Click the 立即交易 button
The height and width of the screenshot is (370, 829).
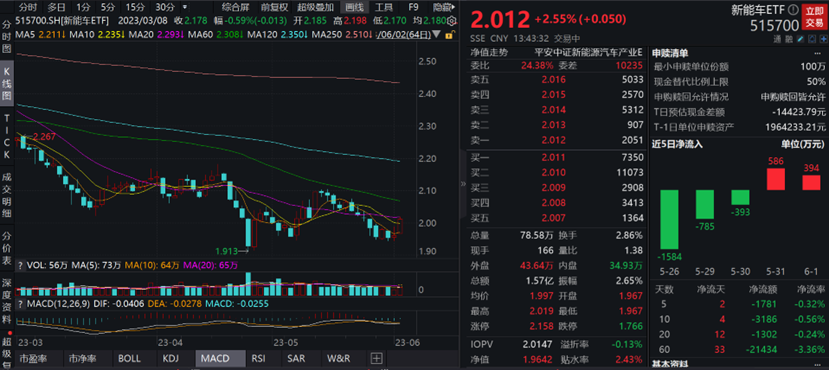(x=815, y=17)
